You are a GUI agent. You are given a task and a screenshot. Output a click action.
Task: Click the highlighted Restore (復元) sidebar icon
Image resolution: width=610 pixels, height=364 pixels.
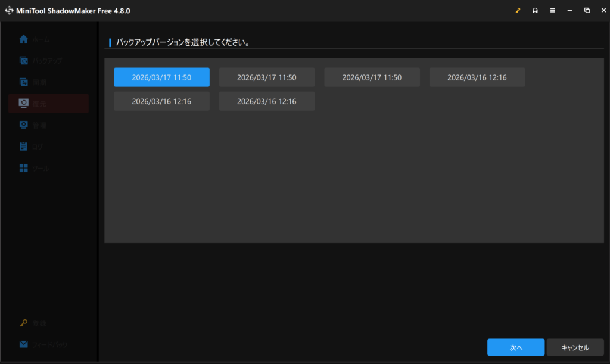click(x=24, y=104)
